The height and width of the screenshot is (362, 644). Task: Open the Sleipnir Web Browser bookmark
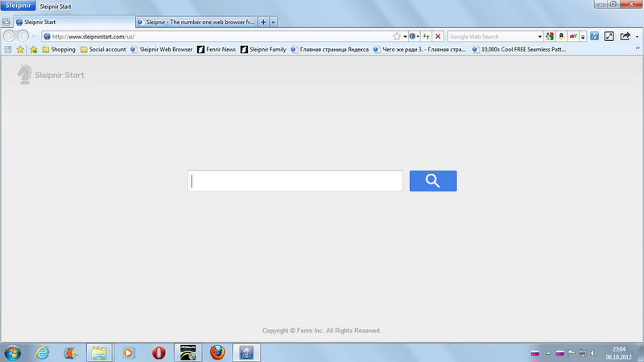161,50
